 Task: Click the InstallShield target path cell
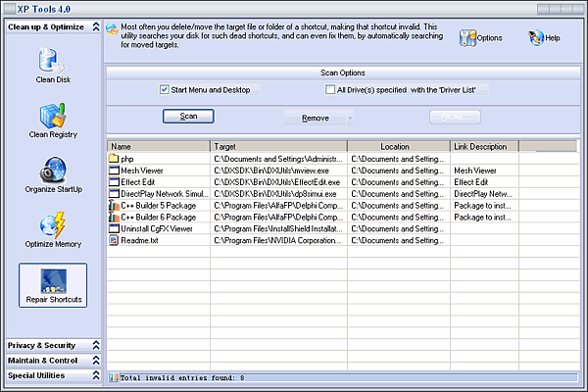click(278, 228)
